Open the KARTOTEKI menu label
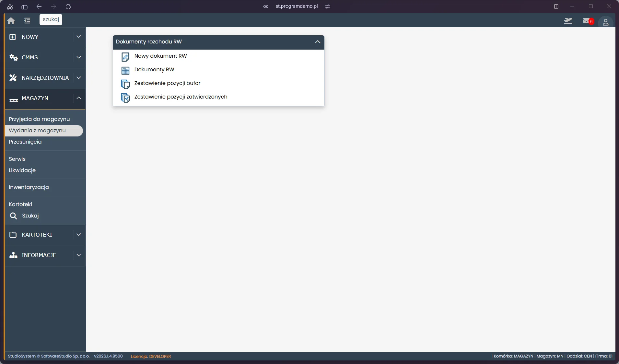Screen dimensions: 619x364 click(37, 235)
